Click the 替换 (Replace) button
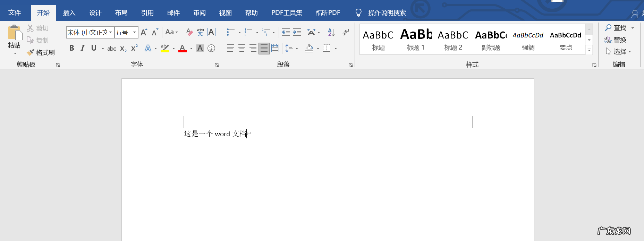The image size is (644, 241). point(616,40)
